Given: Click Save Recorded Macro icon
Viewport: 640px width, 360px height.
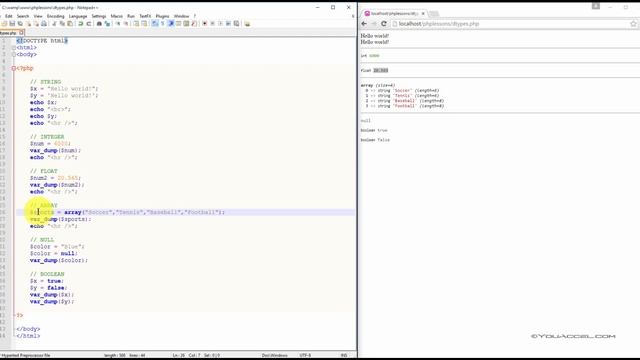Looking at the screenshot, I should 236,24.
